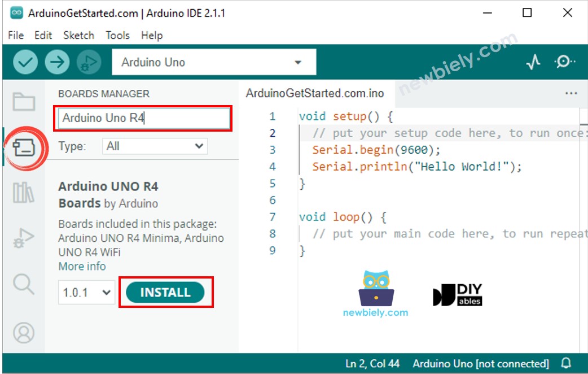Switch to the ArduinoGetStarted.com.ino tab

314,93
